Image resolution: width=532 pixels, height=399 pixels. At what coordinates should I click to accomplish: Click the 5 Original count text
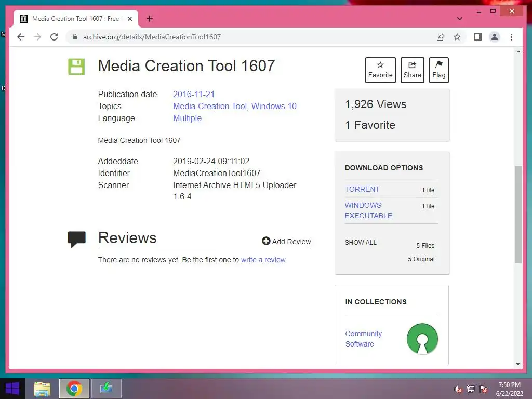[x=421, y=259]
